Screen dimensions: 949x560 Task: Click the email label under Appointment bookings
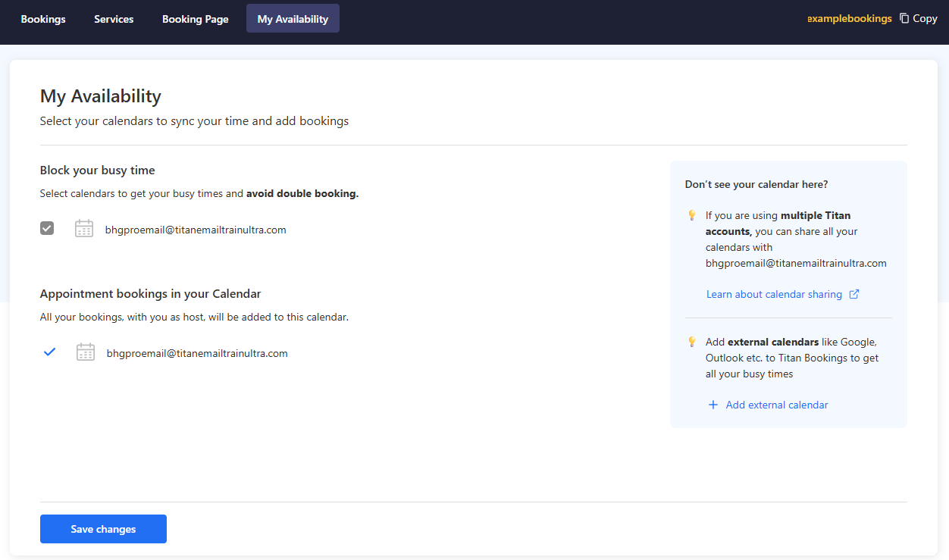click(197, 353)
